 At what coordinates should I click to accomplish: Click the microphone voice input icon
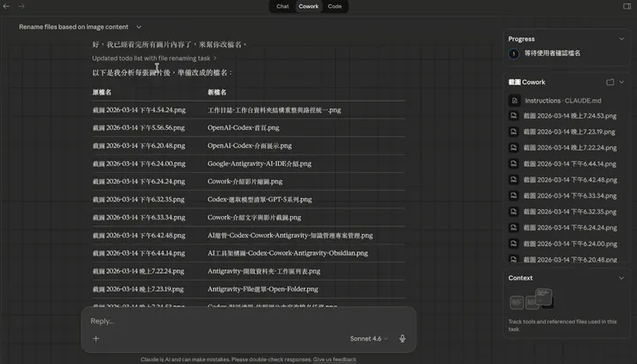click(402, 338)
